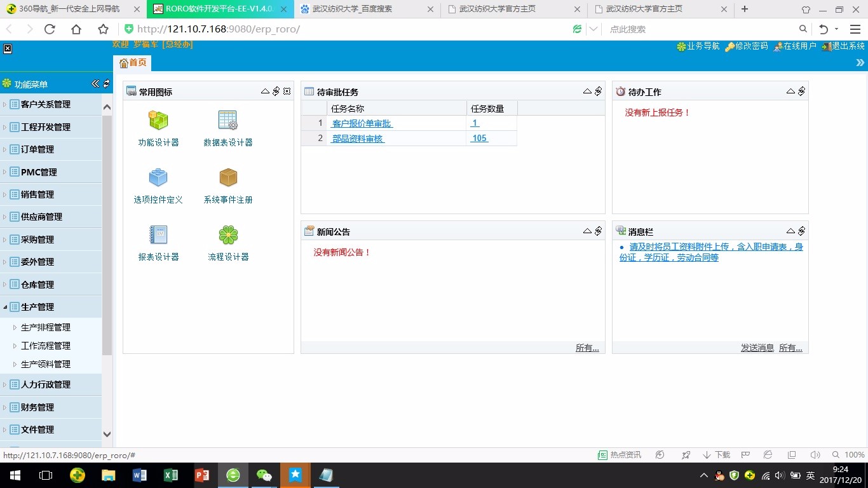The width and height of the screenshot is (868, 488).
Task: Open the 客户报价单审批 task link
Action: 362,123
